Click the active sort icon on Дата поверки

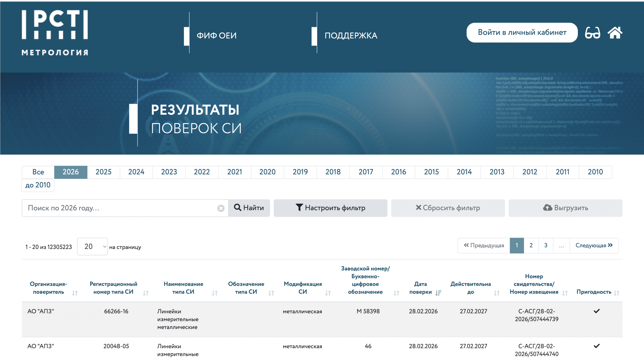coord(438,293)
